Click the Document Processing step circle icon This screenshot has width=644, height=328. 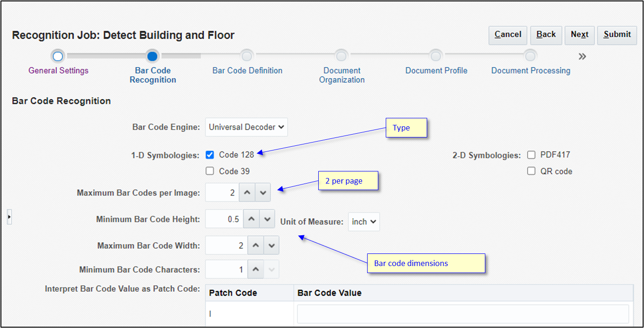pyautogui.click(x=530, y=56)
